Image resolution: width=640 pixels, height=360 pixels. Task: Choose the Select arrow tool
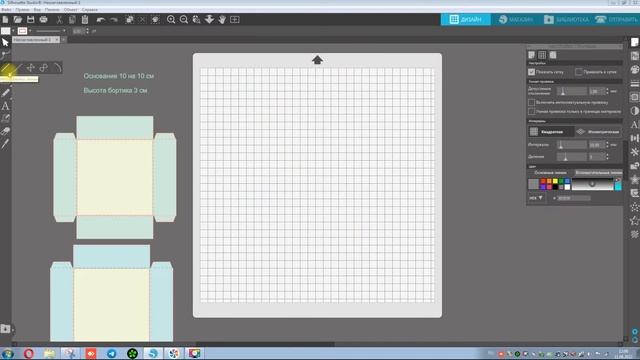[x=5, y=42]
